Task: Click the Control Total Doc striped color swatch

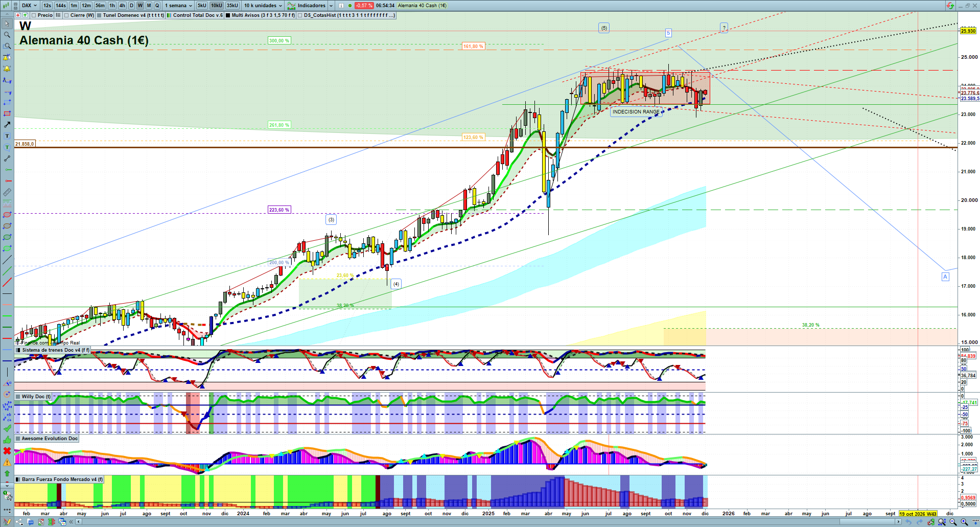Action: point(169,15)
